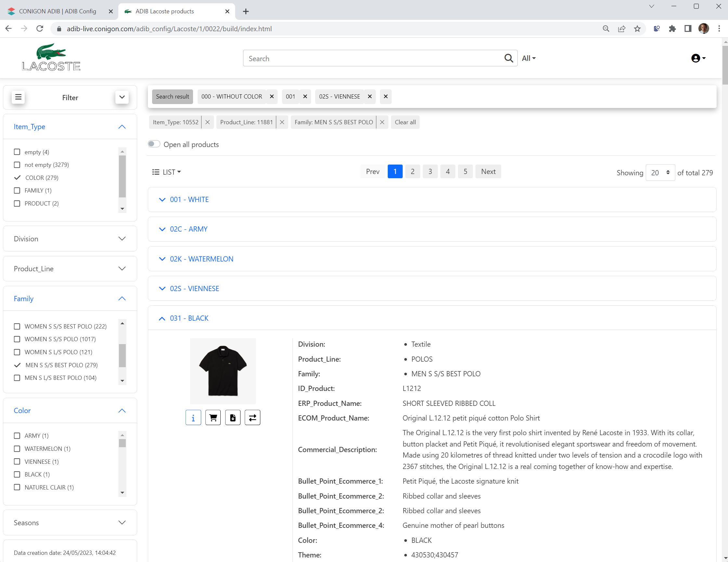Toggle the browser side panel icon
Viewport: 728px width, 562px height.
[x=688, y=29]
